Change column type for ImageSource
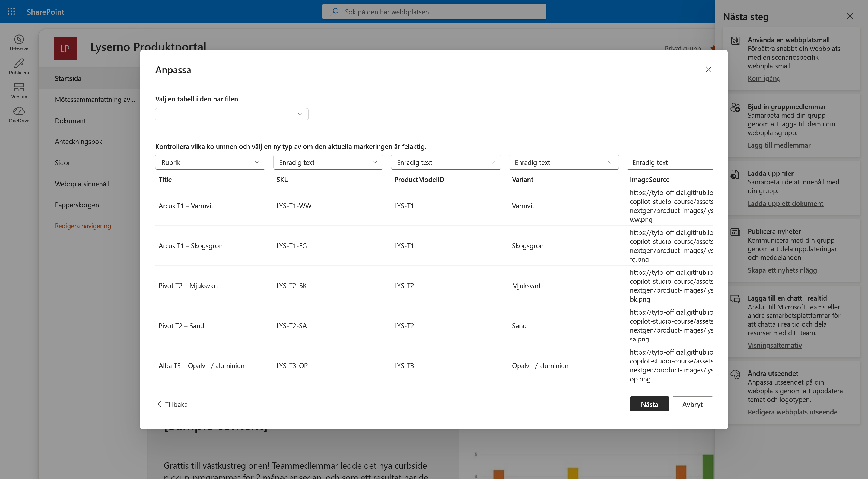The height and width of the screenshot is (479, 868). (670, 162)
